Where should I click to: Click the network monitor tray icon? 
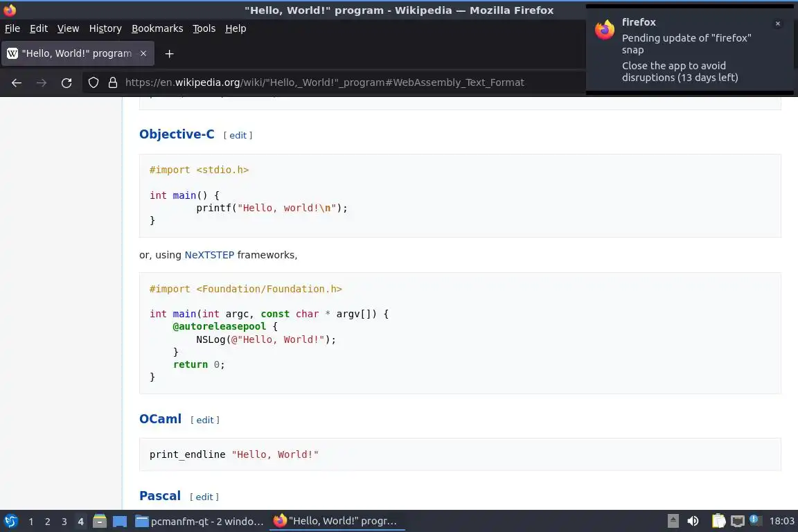coord(738,521)
